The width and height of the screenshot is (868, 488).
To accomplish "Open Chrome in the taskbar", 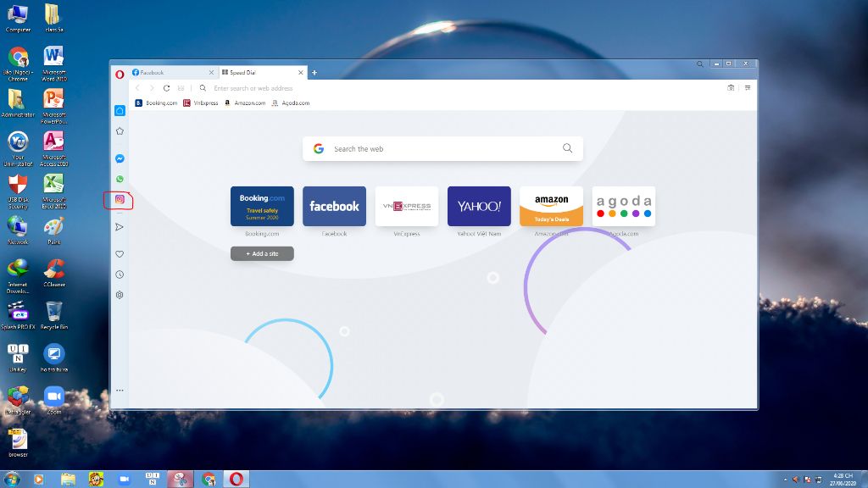I will point(209,480).
